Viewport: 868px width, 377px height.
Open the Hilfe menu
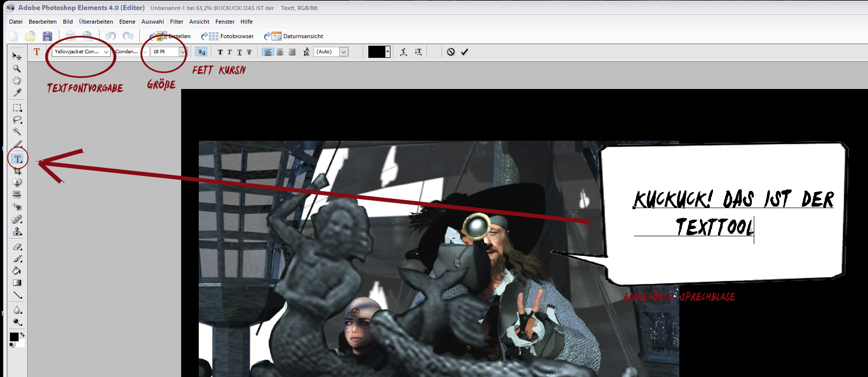pos(247,22)
